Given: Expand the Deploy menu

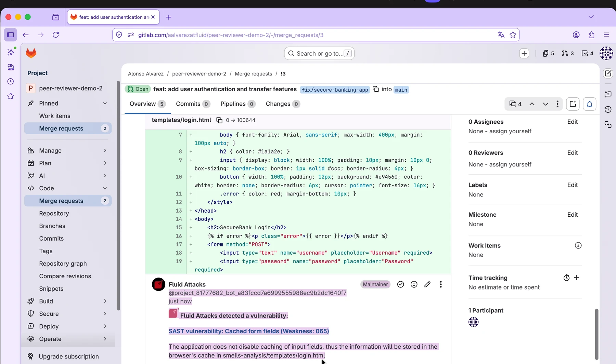Looking at the screenshot, I should click(68, 326).
